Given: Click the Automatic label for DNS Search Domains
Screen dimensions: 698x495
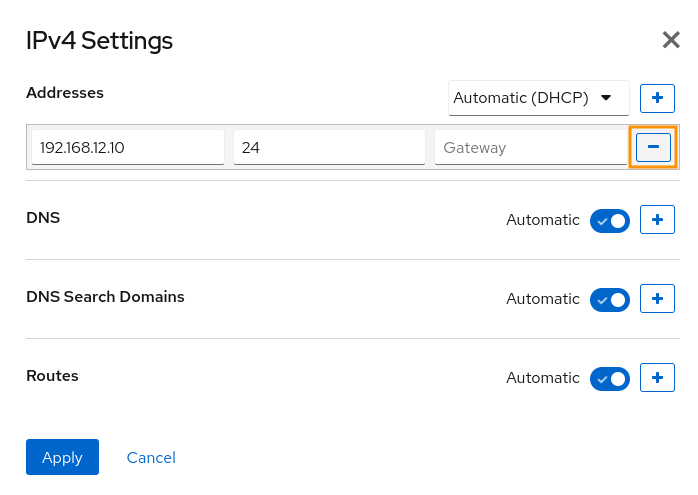Looking at the screenshot, I should 543,299.
